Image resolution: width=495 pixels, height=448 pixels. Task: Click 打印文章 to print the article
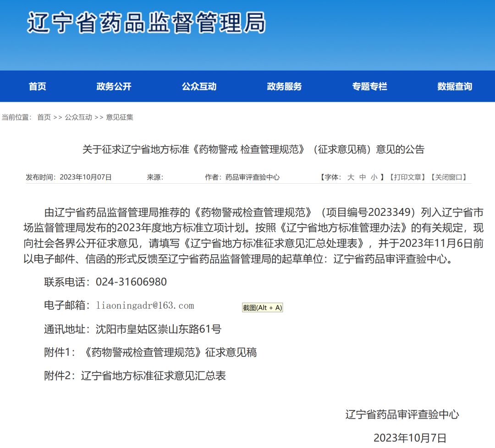tap(407, 177)
